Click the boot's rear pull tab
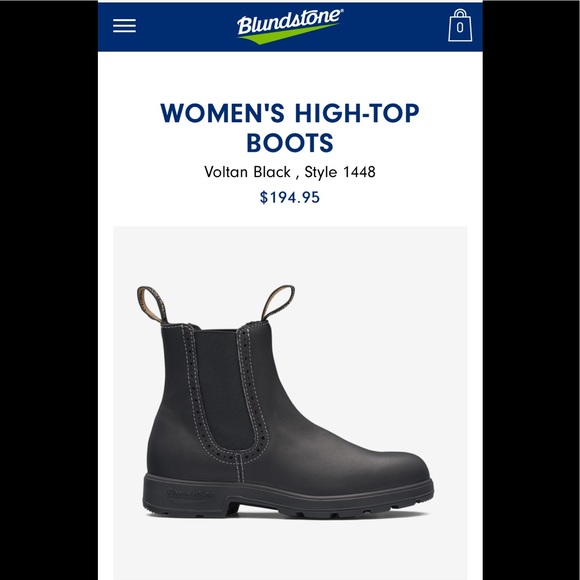Image resolution: width=580 pixels, height=580 pixels. coord(152,304)
